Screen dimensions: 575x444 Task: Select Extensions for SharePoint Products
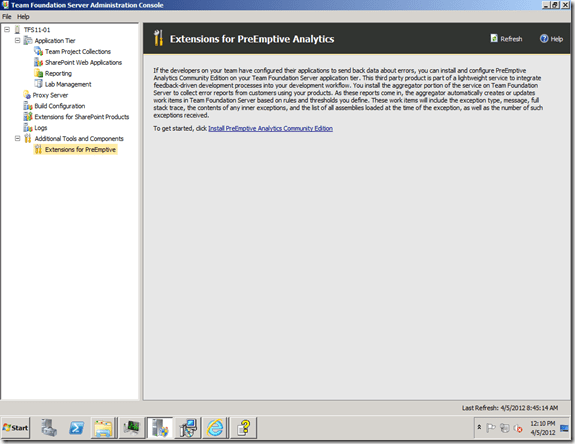pos(82,117)
